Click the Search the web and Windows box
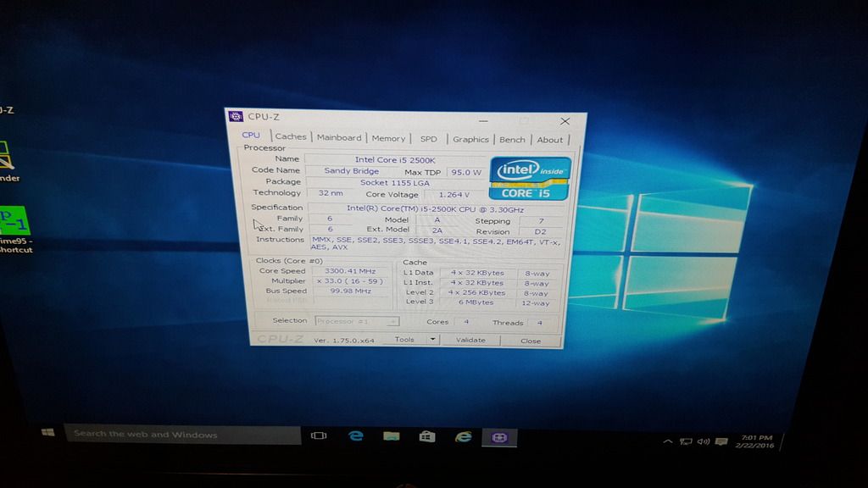 click(183, 435)
